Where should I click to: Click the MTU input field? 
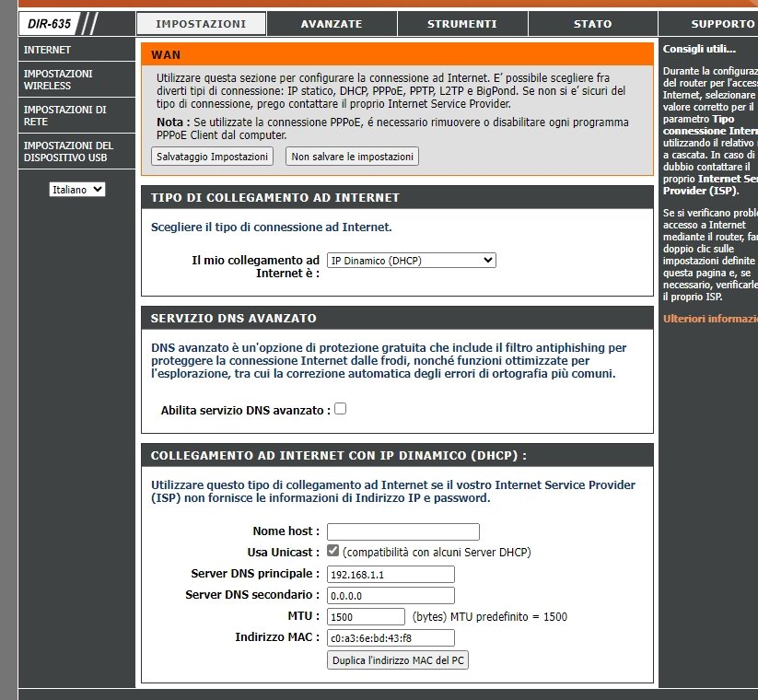pos(366,617)
